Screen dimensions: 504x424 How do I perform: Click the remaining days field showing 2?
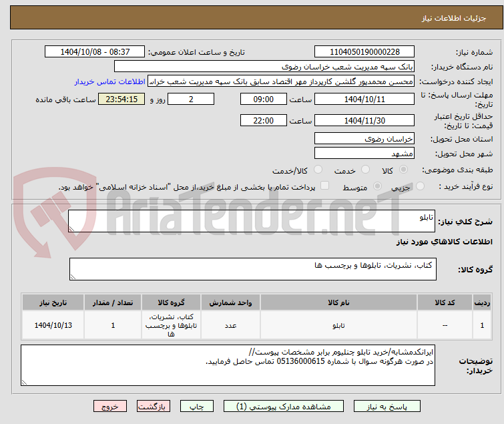[x=191, y=99]
